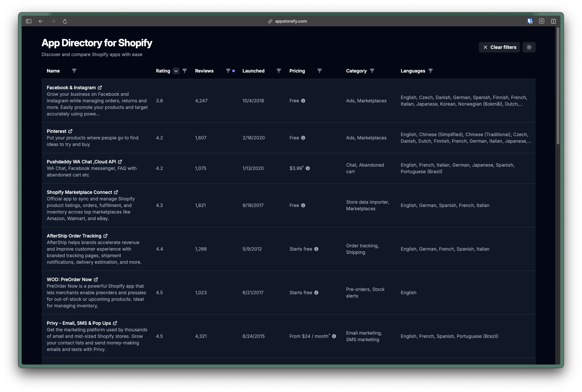Viewport: 582px width, 392px height.
Task: Click the Clear filters button
Action: coord(499,47)
